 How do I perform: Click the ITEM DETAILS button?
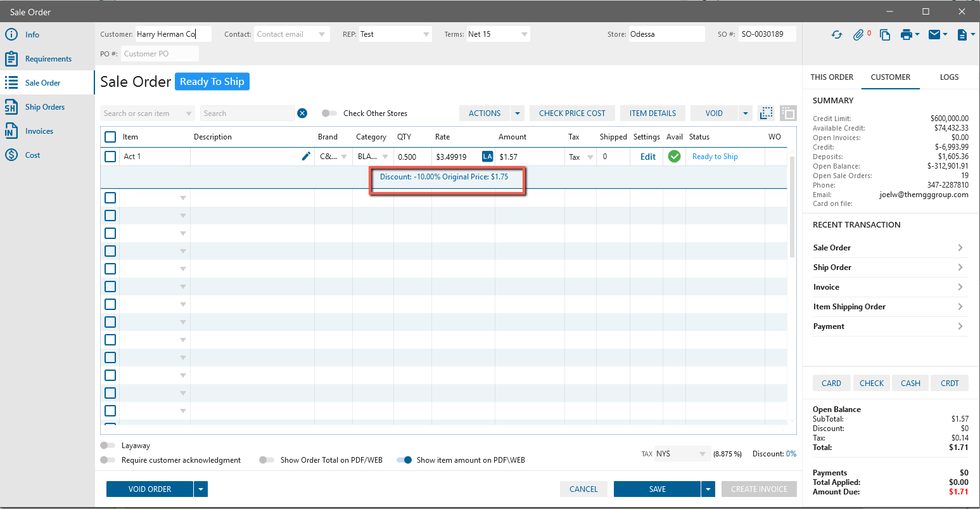(652, 113)
